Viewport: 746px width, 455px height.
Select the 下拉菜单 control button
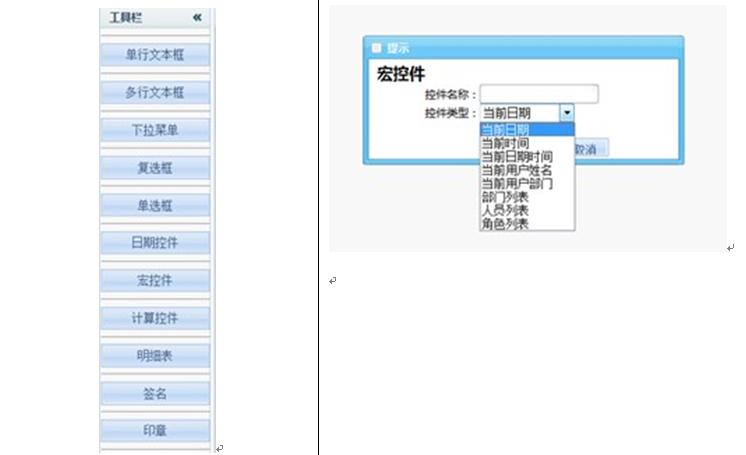click(x=155, y=130)
